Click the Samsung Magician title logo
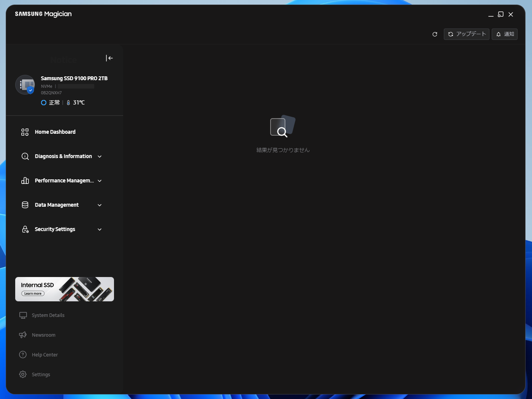This screenshot has width=532, height=399. coord(43,14)
